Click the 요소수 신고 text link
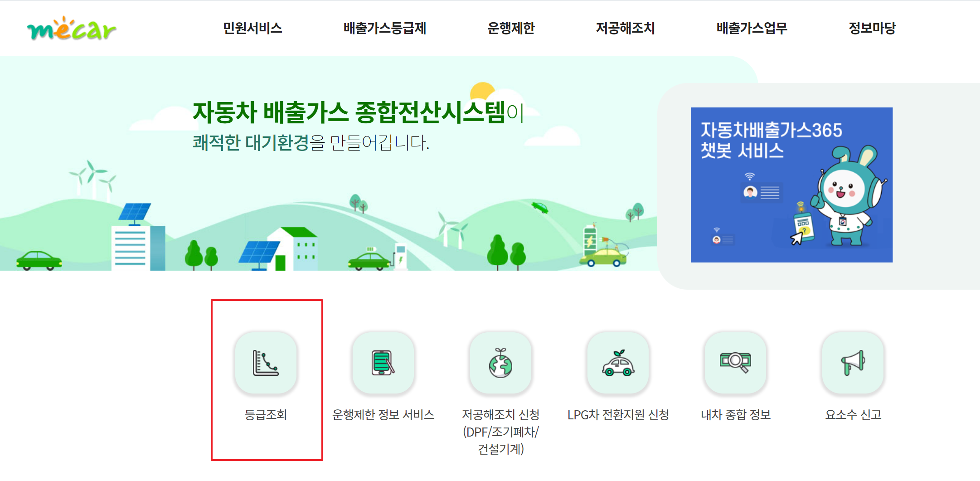The image size is (980, 481). pos(853,414)
